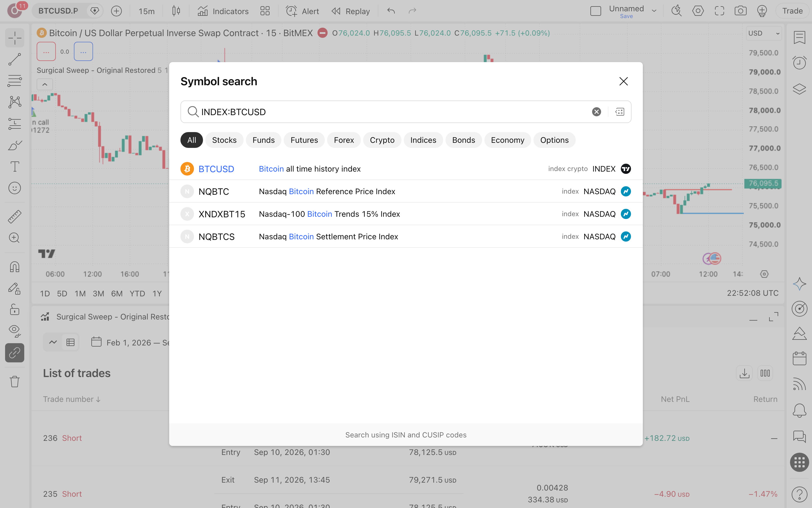
Task: Select the trend line drawing tool
Action: click(x=14, y=59)
